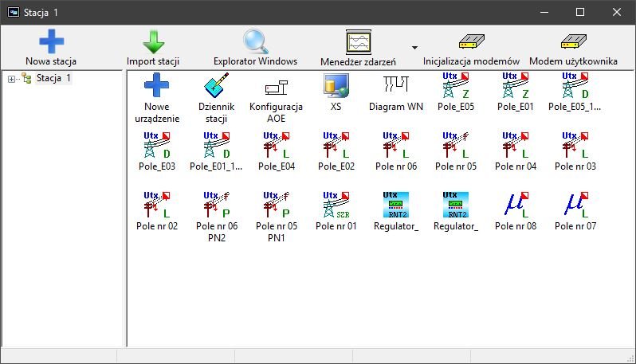The height and width of the screenshot is (364, 636).
Task: Select the Pole_E05 device icon
Action: click(x=456, y=86)
